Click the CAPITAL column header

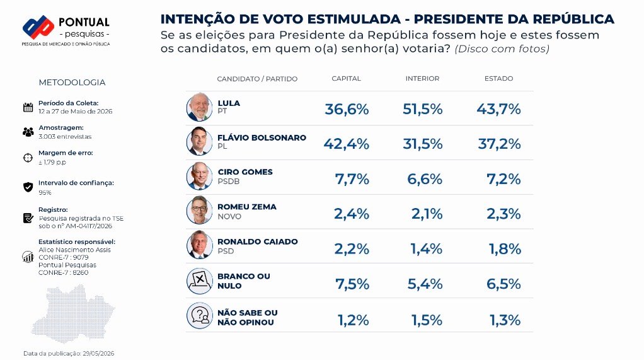[346, 78]
